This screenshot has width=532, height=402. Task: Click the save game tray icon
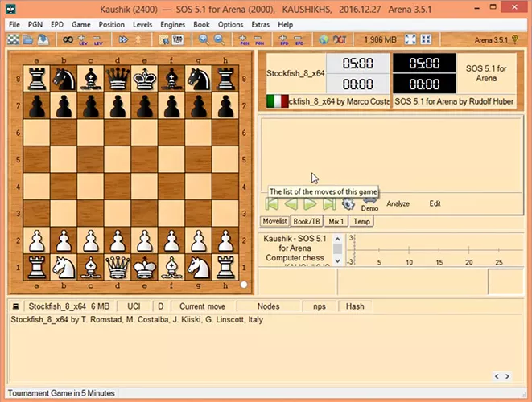point(43,39)
